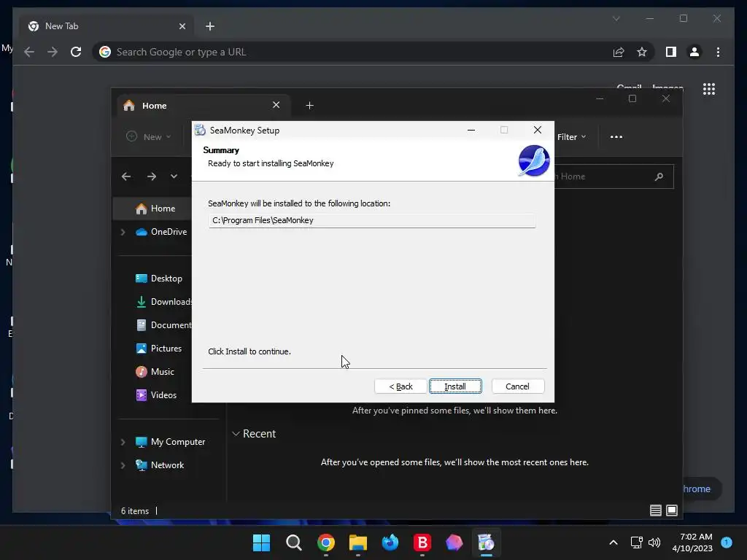The height and width of the screenshot is (560, 747).
Task: Click File Explorer's forward arrow
Action: pyautogui.click(x=152, y=176)
